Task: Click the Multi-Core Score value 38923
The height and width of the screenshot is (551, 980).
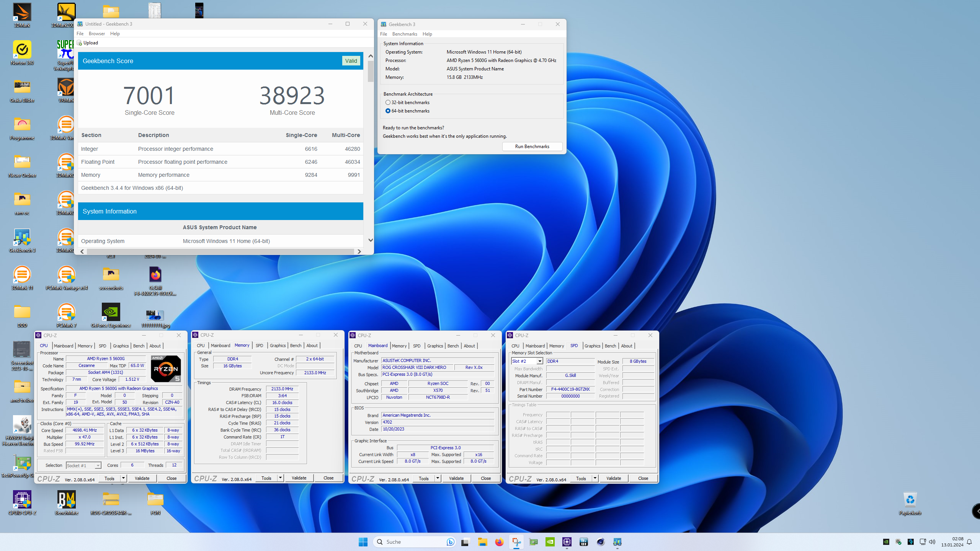Action: pyautogui.click(x=292, y=95)
